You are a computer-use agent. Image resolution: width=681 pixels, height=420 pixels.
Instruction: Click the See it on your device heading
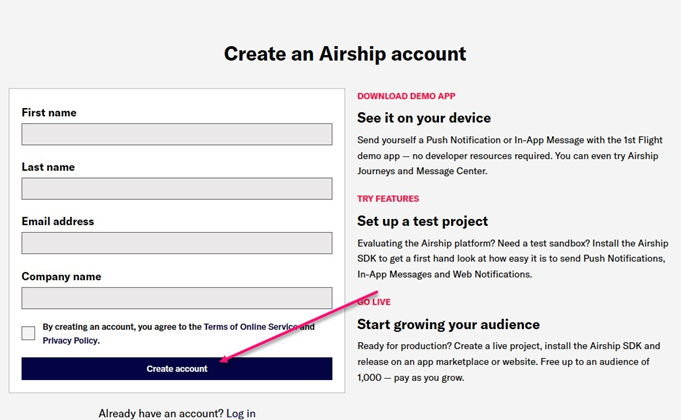424,118
